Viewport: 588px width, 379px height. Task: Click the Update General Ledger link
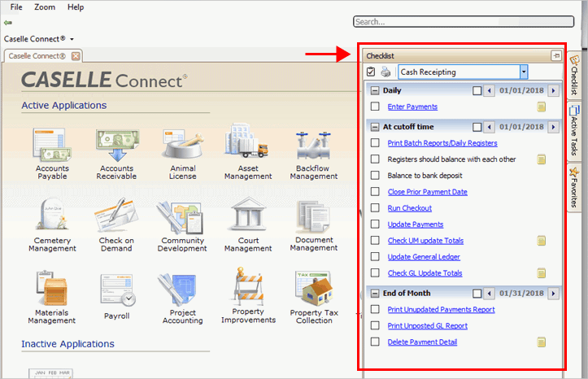[424, 257]
